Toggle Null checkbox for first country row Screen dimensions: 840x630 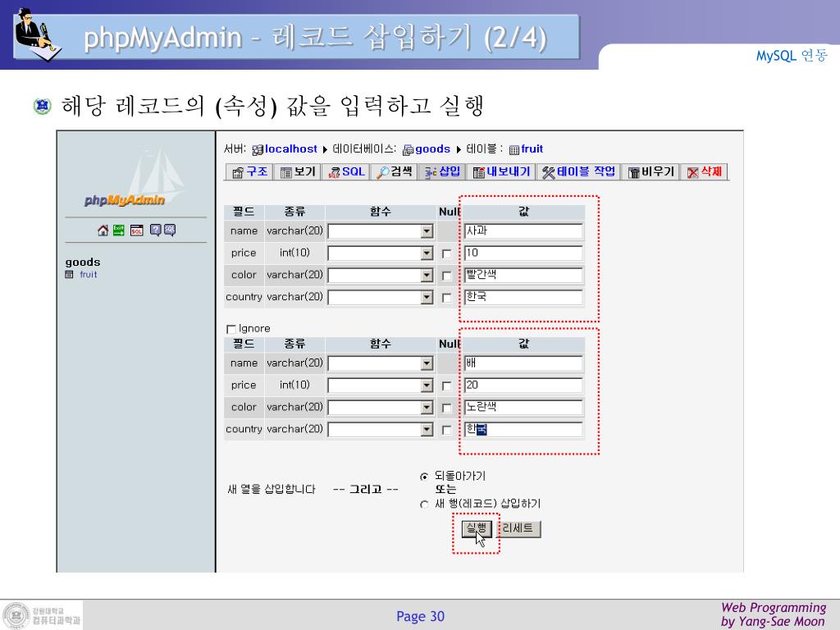pos(446,298)
